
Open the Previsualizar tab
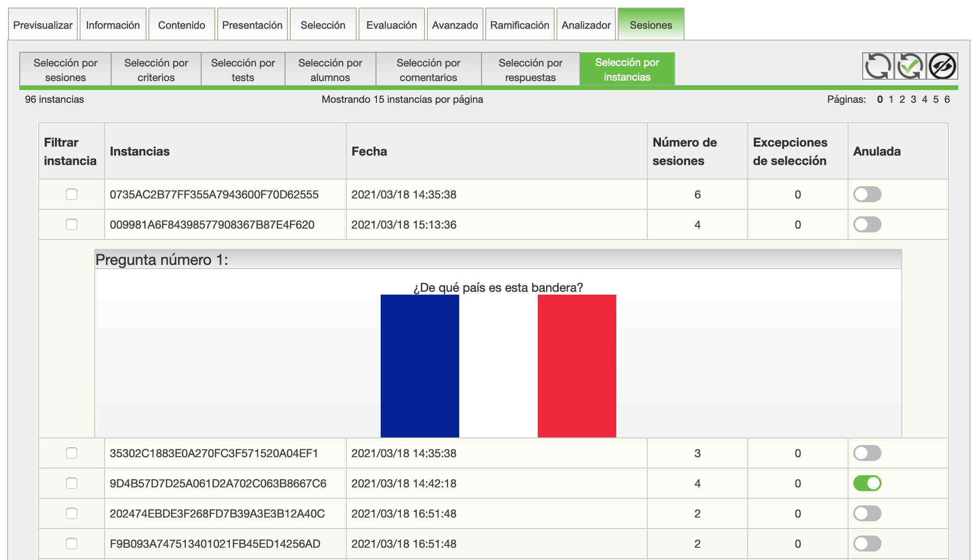[x=43, y=25]
